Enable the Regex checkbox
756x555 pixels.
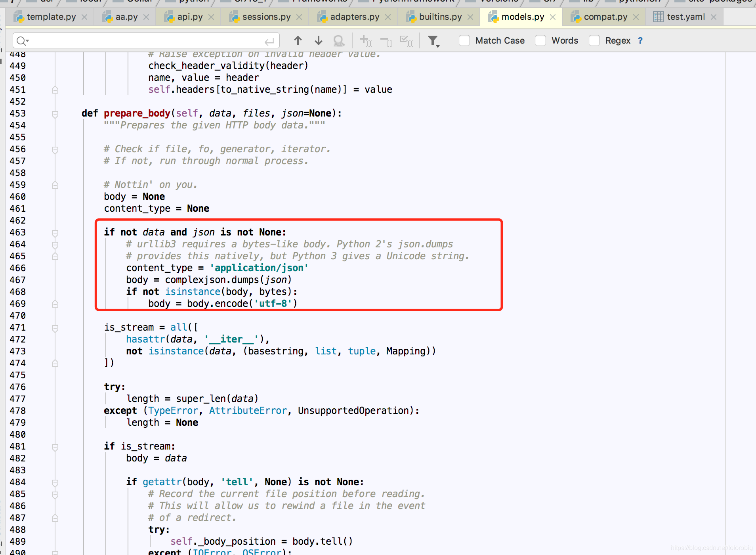(594, 40)
